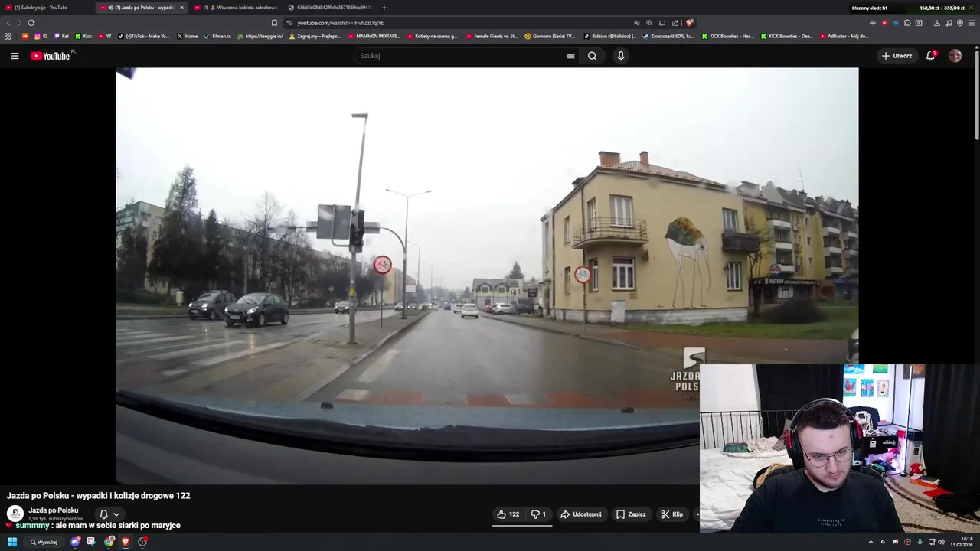This screenshot has width=980, height=551.
Task: Open the 'Kick' bookmark
Action: coord(83,36)
